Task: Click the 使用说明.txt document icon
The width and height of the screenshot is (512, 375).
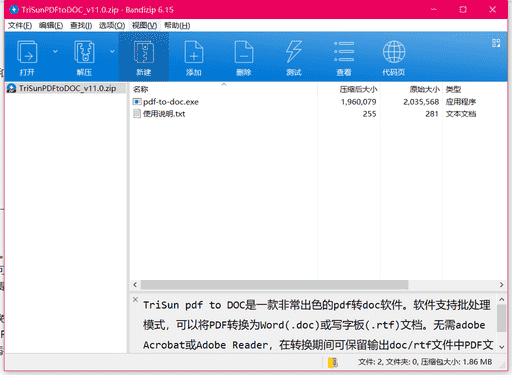Action: click(137, 114)
